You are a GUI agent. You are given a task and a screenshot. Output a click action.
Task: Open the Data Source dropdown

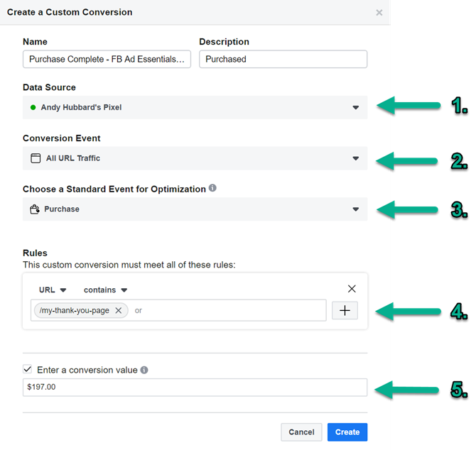pos(195,108)
